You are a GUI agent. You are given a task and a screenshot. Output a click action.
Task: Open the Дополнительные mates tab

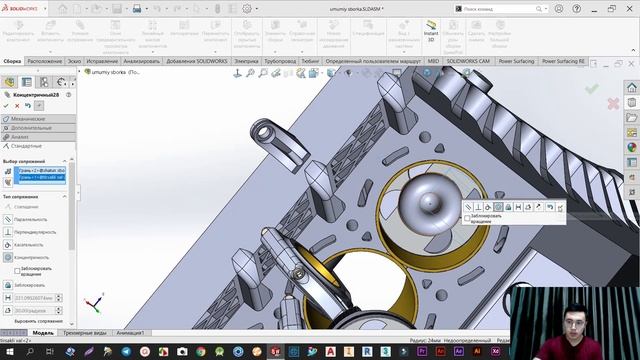(x=38, y=128)
